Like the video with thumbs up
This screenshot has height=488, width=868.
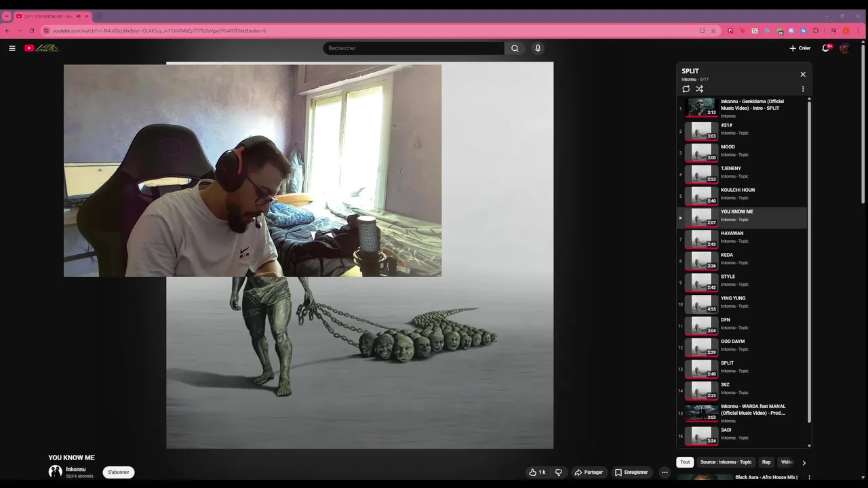click(x=537, y=472)
